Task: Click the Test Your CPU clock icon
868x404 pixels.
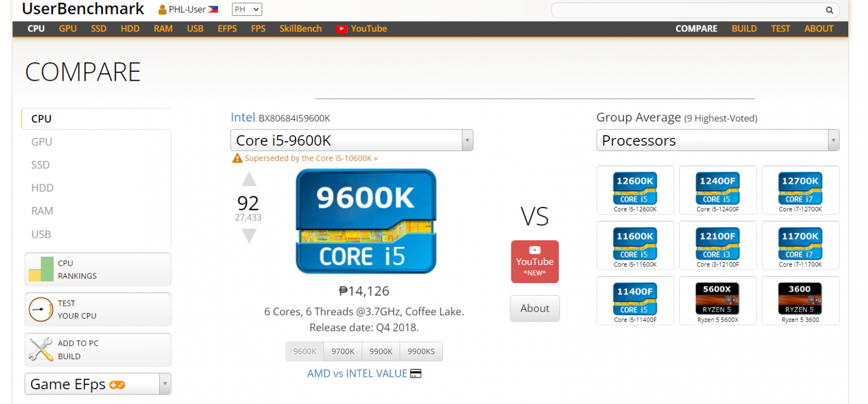Action: (x=41, y=310)
